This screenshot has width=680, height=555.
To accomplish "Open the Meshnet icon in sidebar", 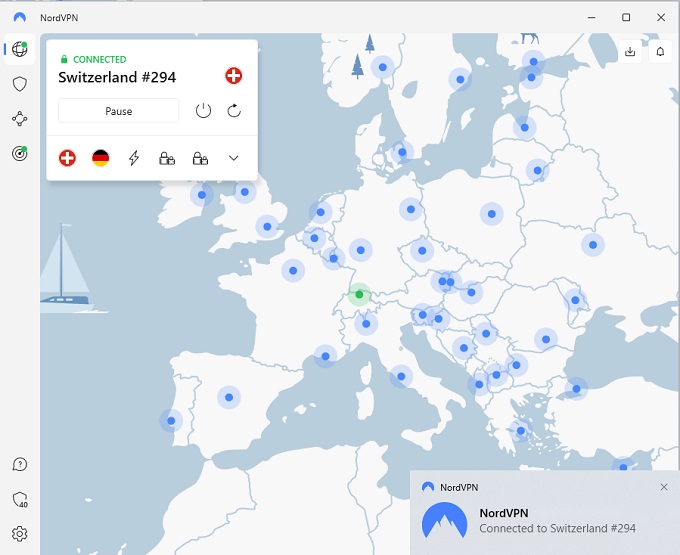I will [20, 118].
